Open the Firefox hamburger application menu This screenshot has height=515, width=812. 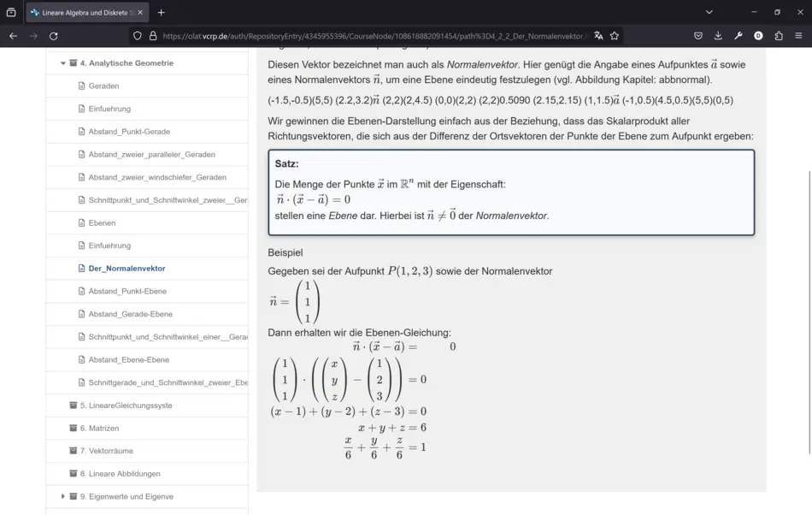point(798,36)
